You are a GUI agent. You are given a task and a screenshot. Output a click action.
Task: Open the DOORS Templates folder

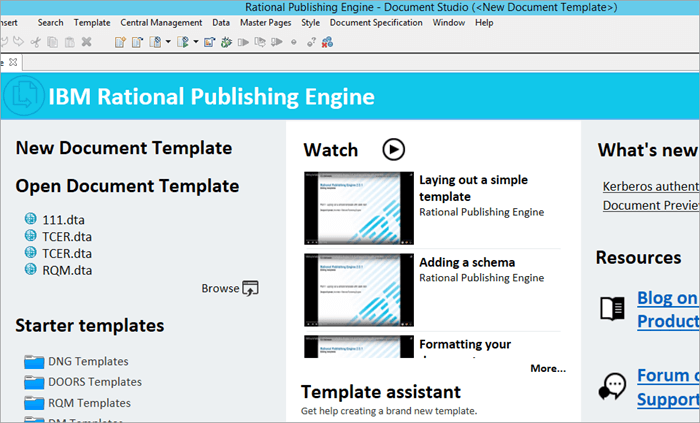point(83,382)
